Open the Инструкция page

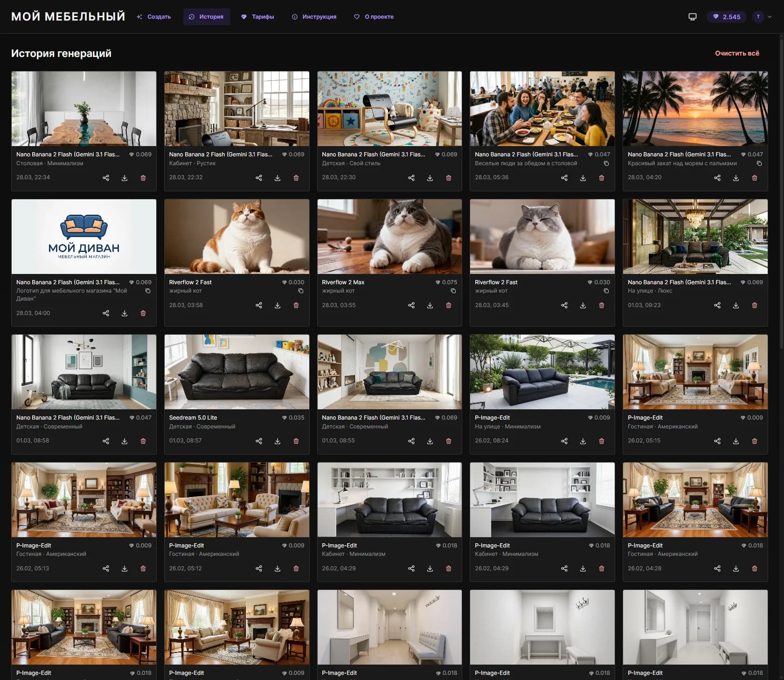click(314, 17)
